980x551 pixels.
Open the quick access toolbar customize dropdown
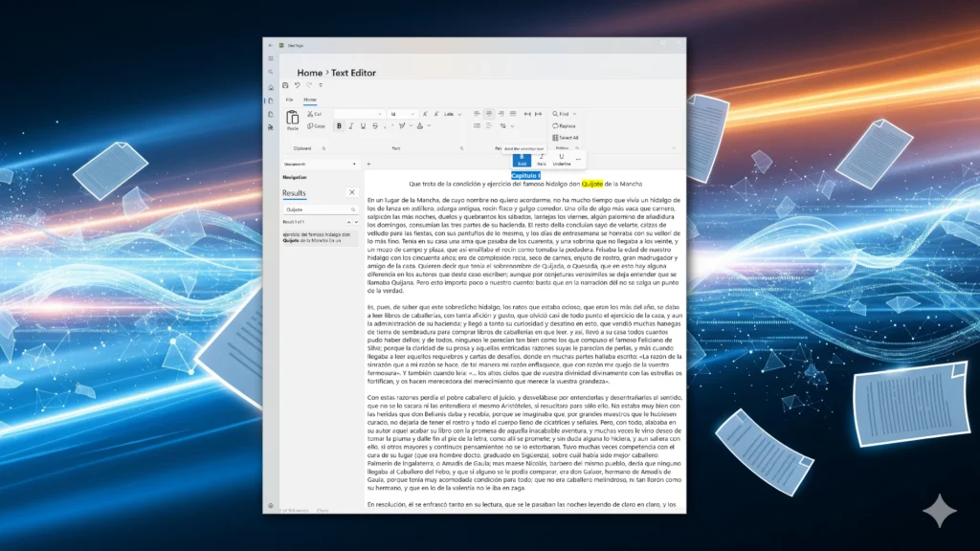[321, 85]
